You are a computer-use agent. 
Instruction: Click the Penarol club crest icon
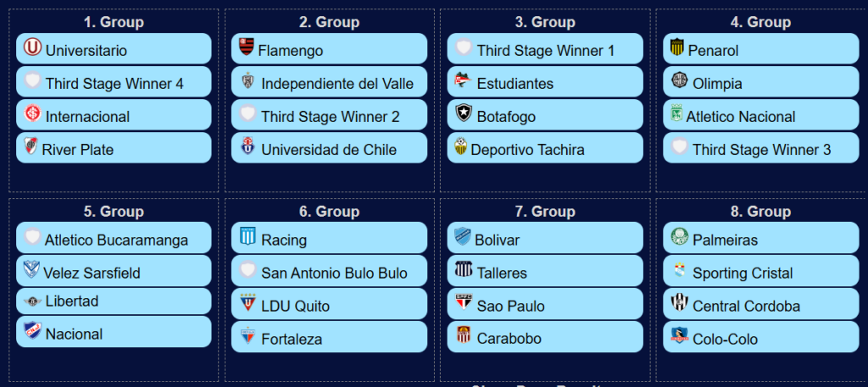click(678, 49)
